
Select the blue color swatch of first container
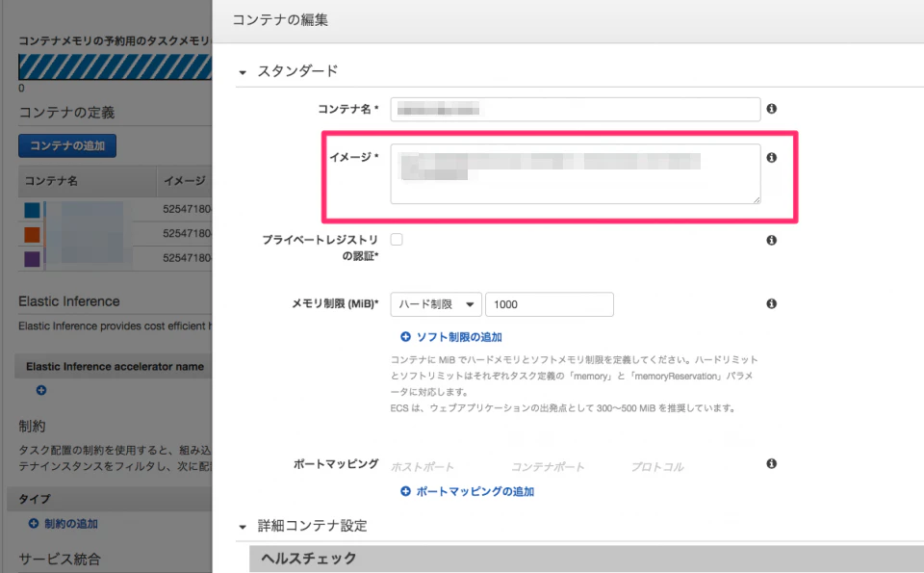[30, 208]
